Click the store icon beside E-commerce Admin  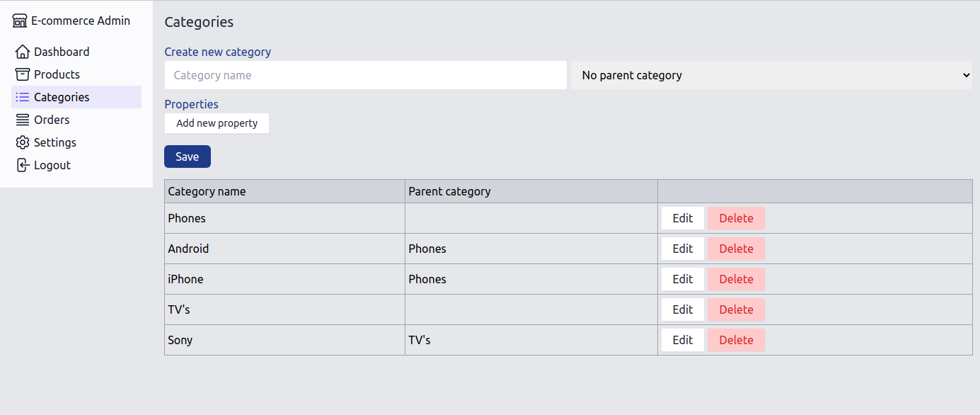pyautogui.click(x=20, y=21)
